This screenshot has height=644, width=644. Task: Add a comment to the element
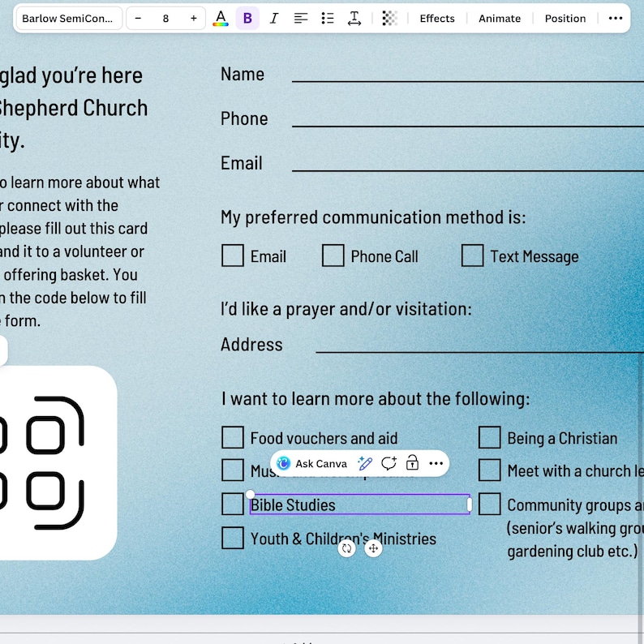(x=389, y=464)
